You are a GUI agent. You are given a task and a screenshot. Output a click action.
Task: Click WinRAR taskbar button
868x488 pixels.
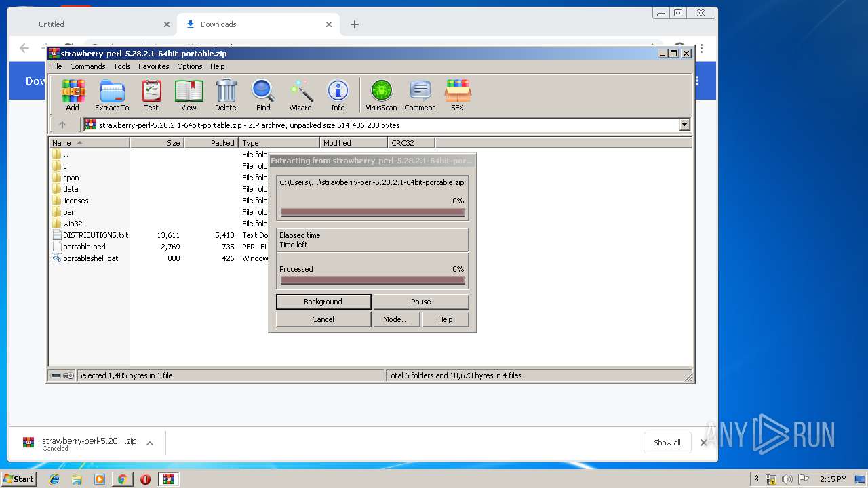pyautogui.click(x=168, y=479)
